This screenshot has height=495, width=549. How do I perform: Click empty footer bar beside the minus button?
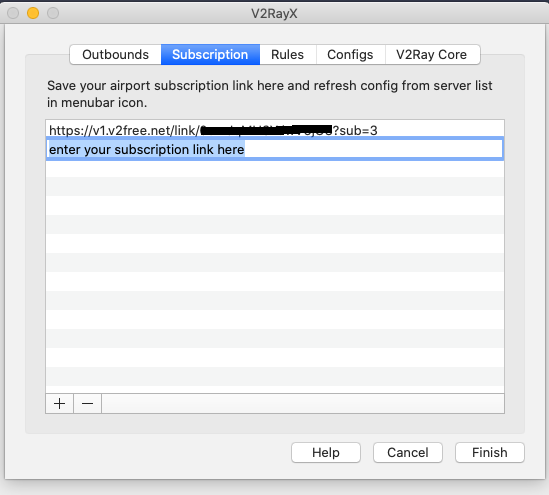(303, 404)
